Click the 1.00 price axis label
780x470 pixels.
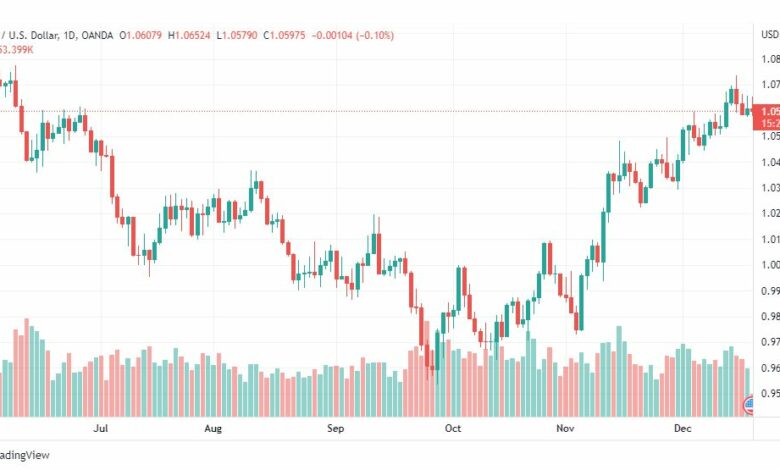click(x=770, y=265)
